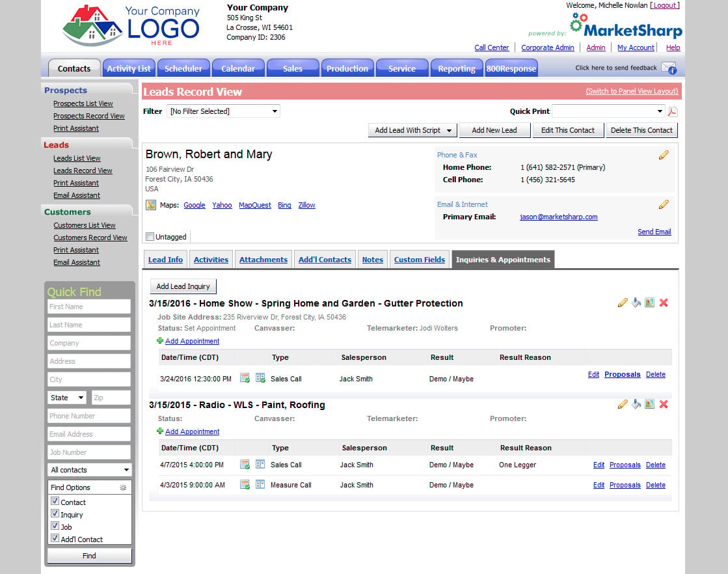728x574 pixels.
Task: Click the Add Lead Inquiry button
Action: pos(183,286)
